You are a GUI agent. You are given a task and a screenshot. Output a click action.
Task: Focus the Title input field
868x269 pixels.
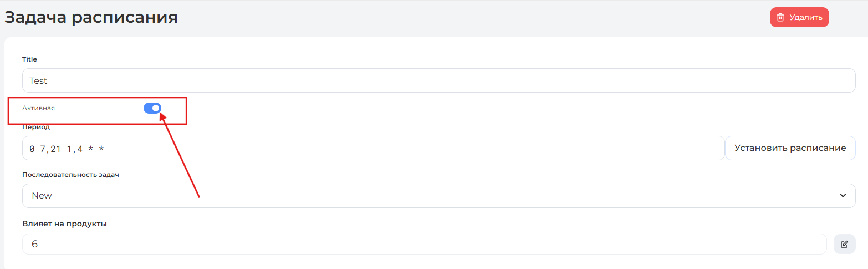[x=438, y=80]
